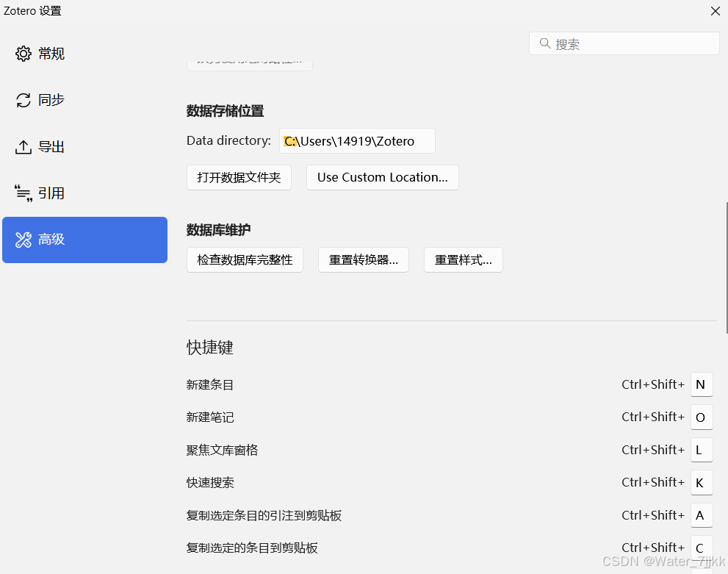Click the 数据存储位置 heading
Screen dimensions: 728x574
[226, 111]
